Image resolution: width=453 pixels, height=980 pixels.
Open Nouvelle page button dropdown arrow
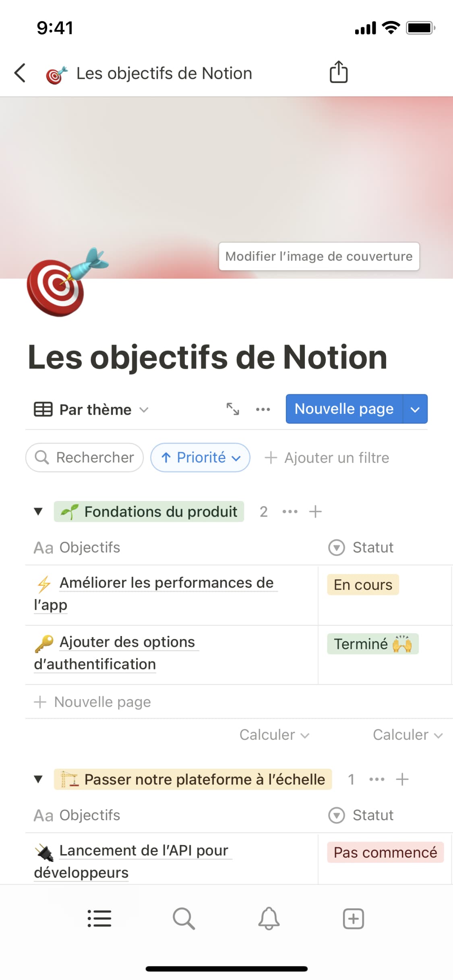tap(415, 409)
